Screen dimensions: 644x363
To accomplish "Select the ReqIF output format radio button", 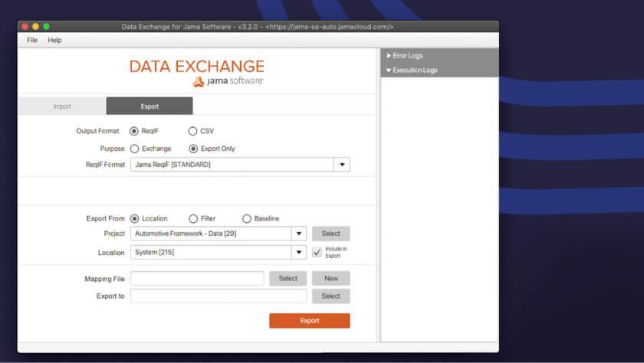I will [134, 131].
